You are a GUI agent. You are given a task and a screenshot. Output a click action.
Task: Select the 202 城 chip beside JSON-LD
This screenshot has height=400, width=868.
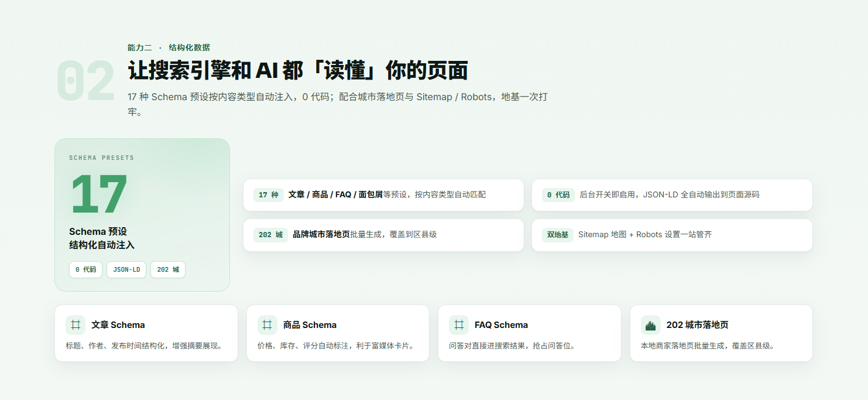tap(168, 270)
